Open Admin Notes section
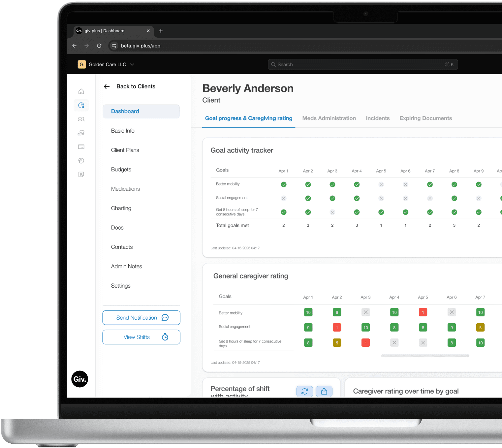 coord(126,266)
